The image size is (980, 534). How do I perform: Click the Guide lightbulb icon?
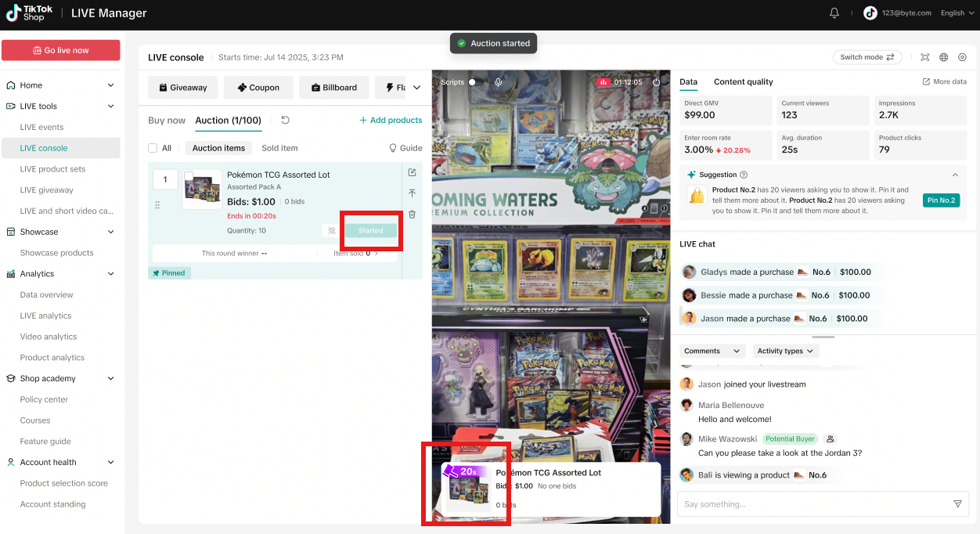(x=393, y=148)
